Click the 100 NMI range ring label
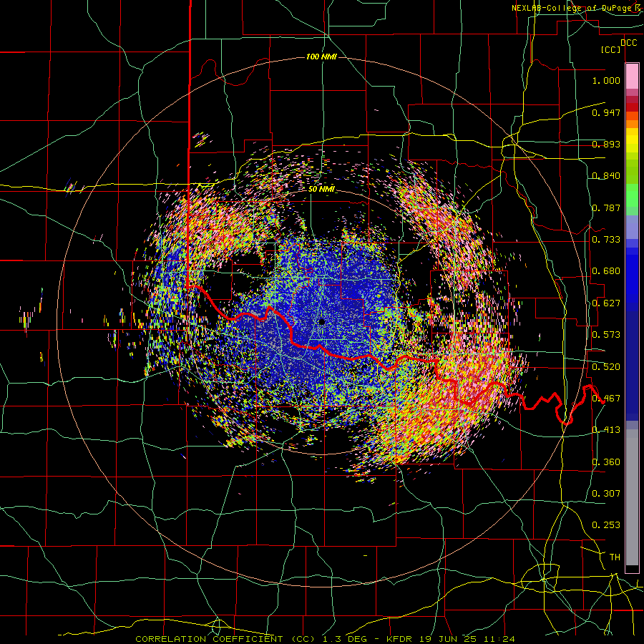This screenshot has height=644, width=644. click(321, 57)
